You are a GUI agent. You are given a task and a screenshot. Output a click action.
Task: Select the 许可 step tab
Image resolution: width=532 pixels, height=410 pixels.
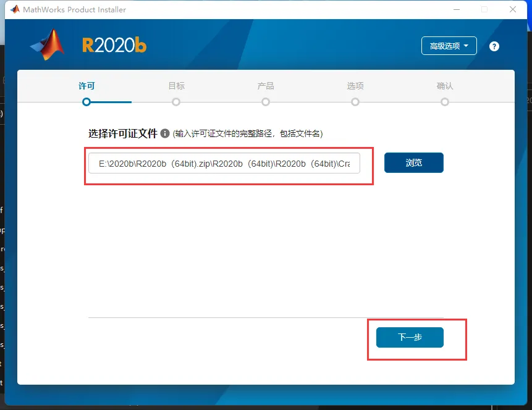87,86
